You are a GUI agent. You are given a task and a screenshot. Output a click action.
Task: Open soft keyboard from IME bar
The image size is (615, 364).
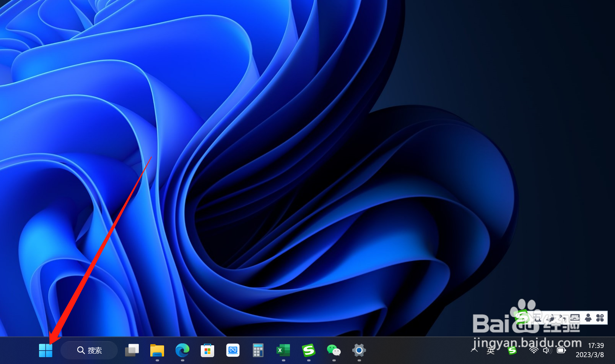point(575,317)
